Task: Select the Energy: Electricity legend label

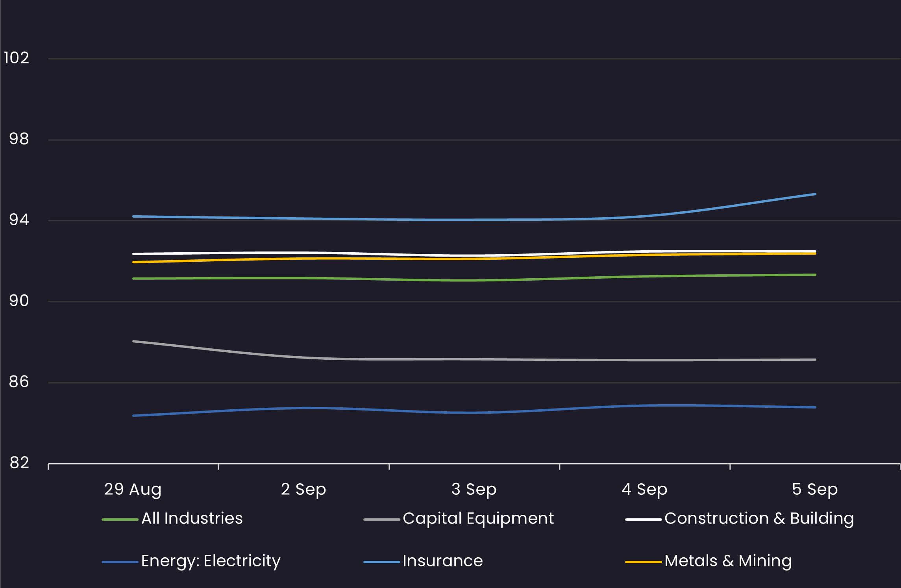Action: [211, 561]
